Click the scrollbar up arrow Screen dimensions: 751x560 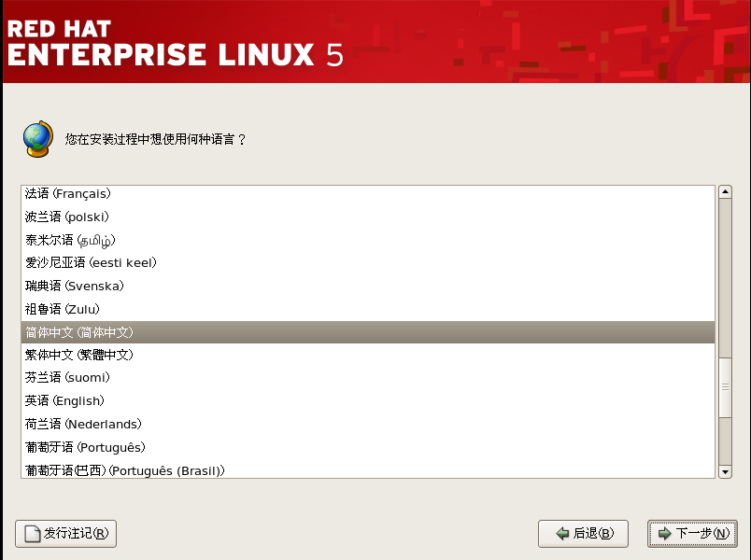click(x=725, y=192)
